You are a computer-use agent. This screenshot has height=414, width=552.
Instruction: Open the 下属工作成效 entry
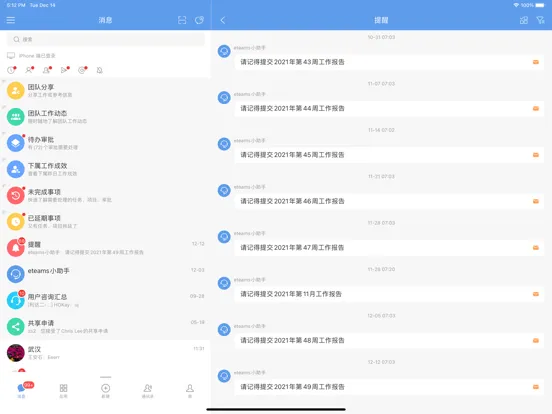click(106, 169)
